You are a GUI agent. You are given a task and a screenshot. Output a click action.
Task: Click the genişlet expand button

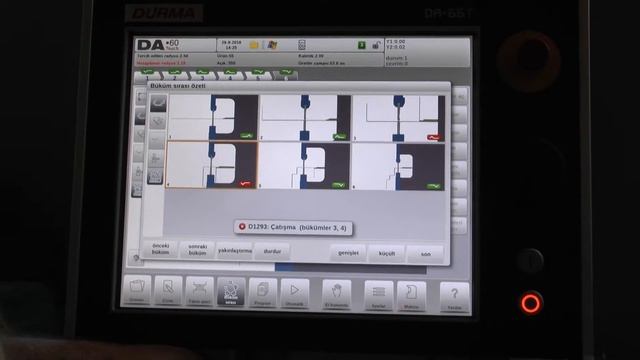pos(348,253)
